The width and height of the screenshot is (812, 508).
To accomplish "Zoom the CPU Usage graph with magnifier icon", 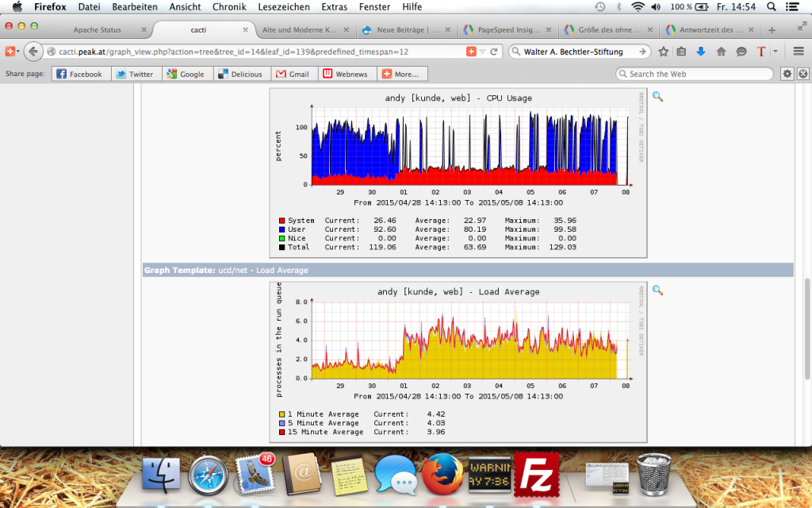I will [657, 97].
